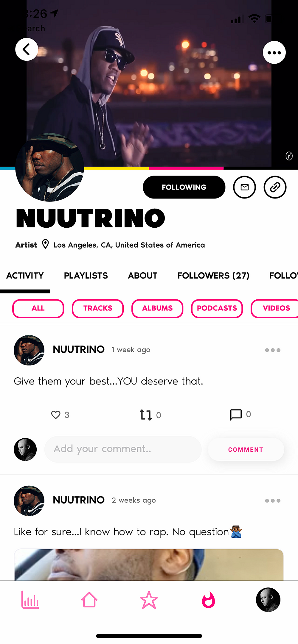The image size is (298, 644).
Task: Open favorites via the star icon
Action: (x=149, y=600)
